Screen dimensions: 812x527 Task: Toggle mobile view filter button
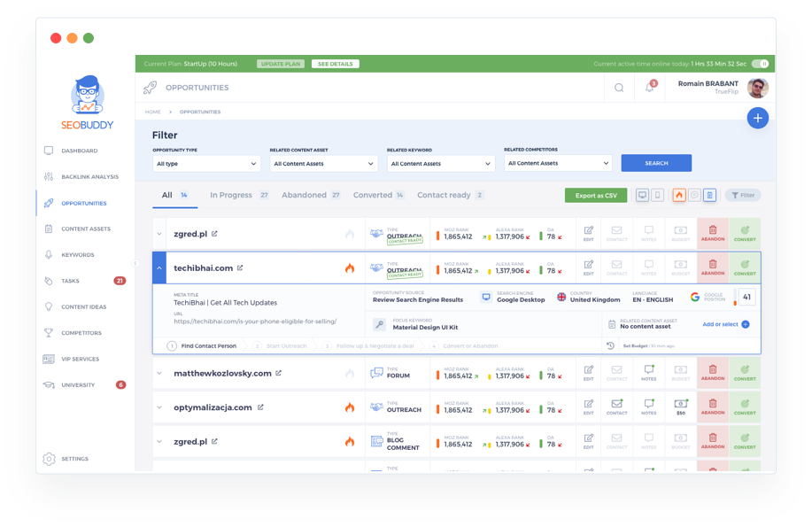[658, 196]
